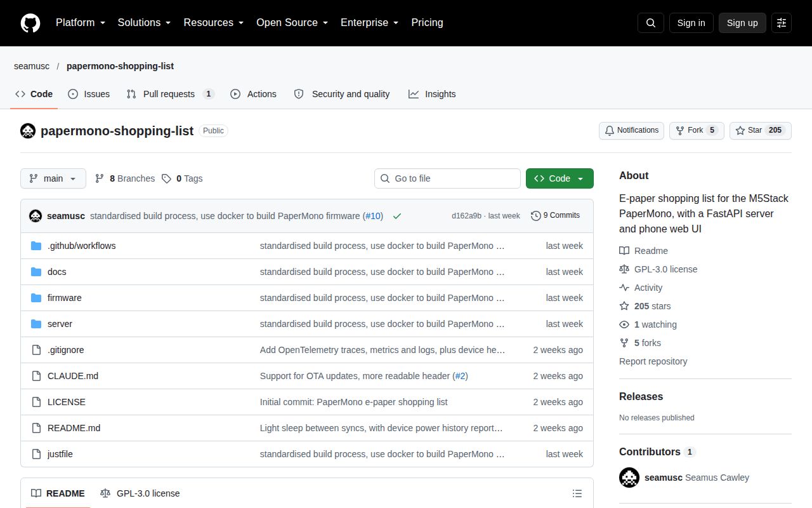Expand the Enterprise menu
The width and height of the screenshot is (812, 508).
coord(370,23)
